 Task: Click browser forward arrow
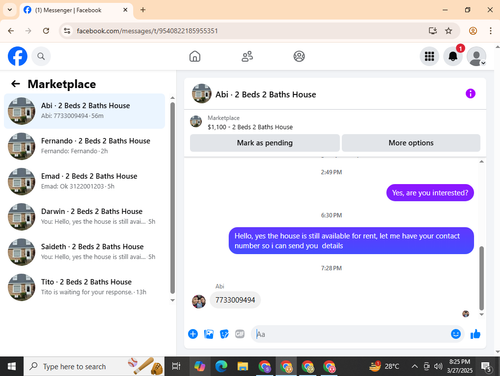(x=28, y=31)
